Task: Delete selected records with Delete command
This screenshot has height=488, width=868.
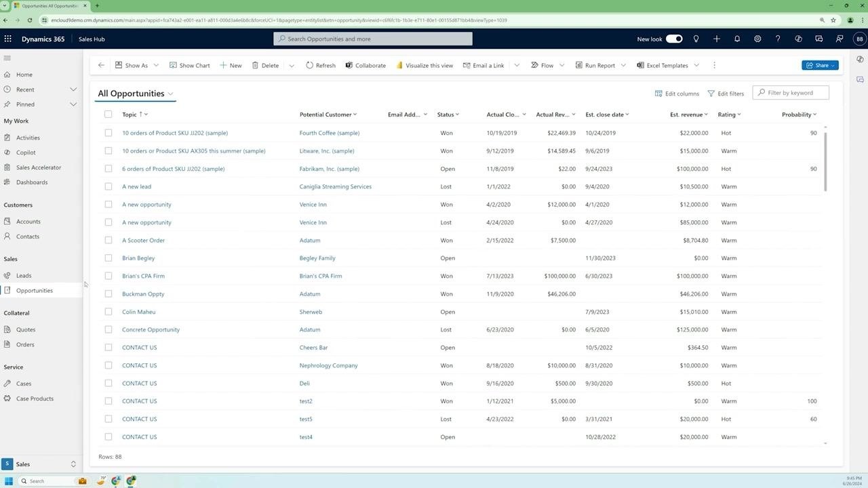Action: coord(265,65)
